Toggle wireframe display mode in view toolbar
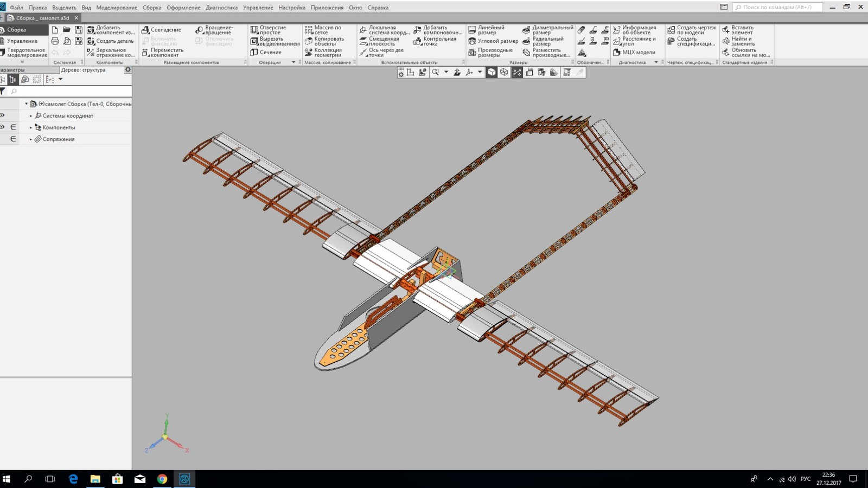This screenshot has width=868, height=488. [x=504, y=72]
